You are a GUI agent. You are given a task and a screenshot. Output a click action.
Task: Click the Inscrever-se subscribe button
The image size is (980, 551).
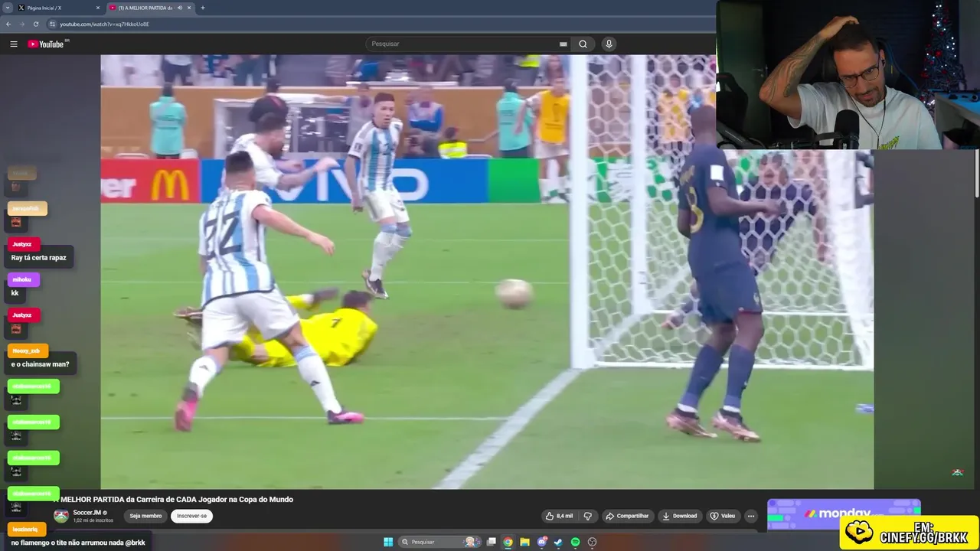coord(191,516)
